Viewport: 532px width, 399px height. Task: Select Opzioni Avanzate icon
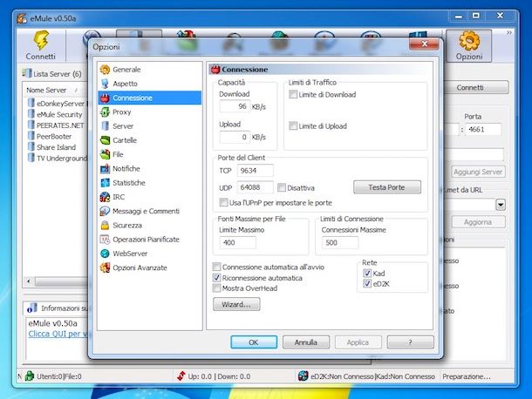[x=105, y=267]
